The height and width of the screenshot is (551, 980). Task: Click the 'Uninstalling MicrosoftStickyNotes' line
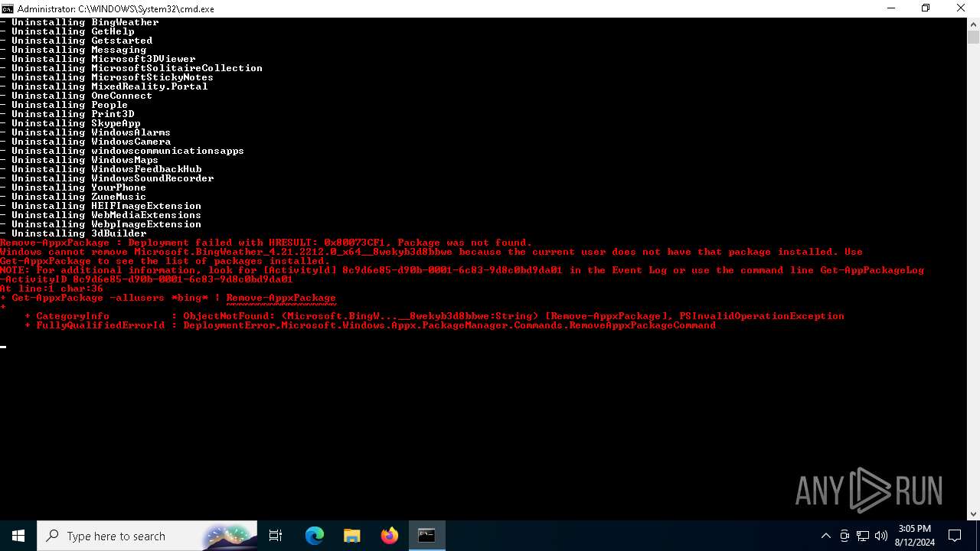(107, 77)
